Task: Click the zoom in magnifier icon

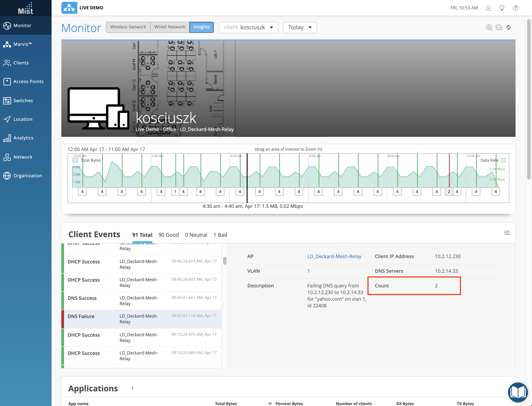Action: point(489,28)
